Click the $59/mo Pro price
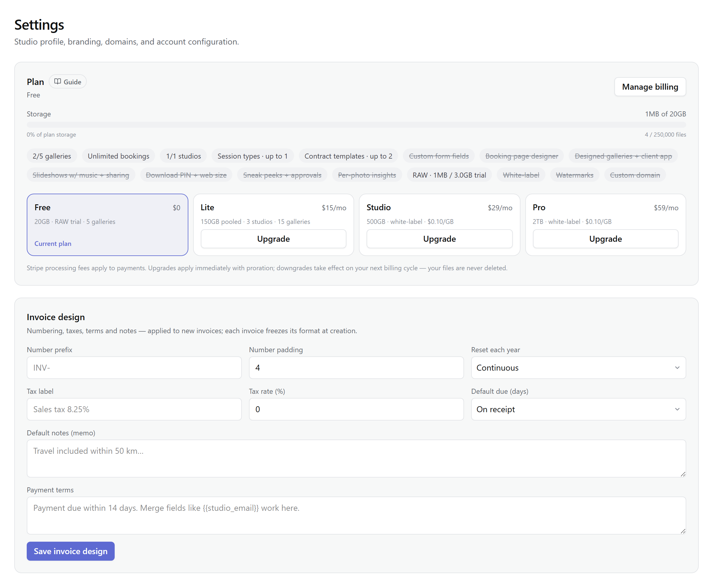Screen dimensions: 713x588 coord(666,208)
